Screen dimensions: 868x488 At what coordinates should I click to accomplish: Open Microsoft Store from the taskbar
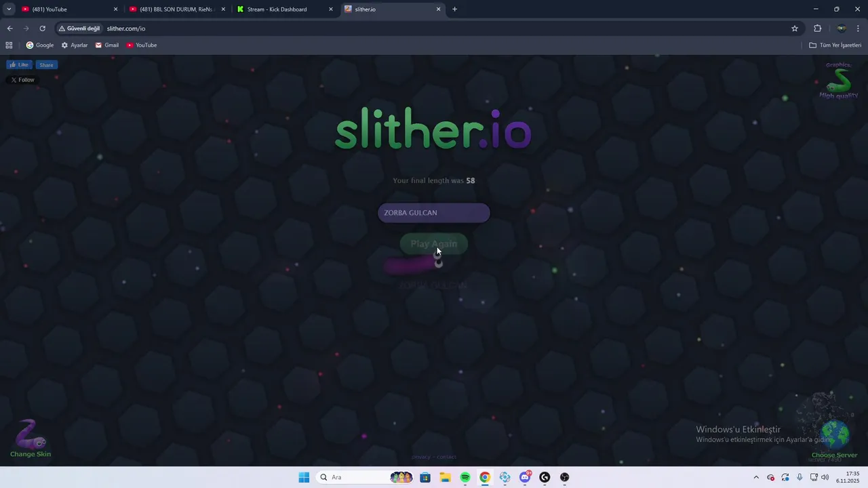[x=425, y=477]
